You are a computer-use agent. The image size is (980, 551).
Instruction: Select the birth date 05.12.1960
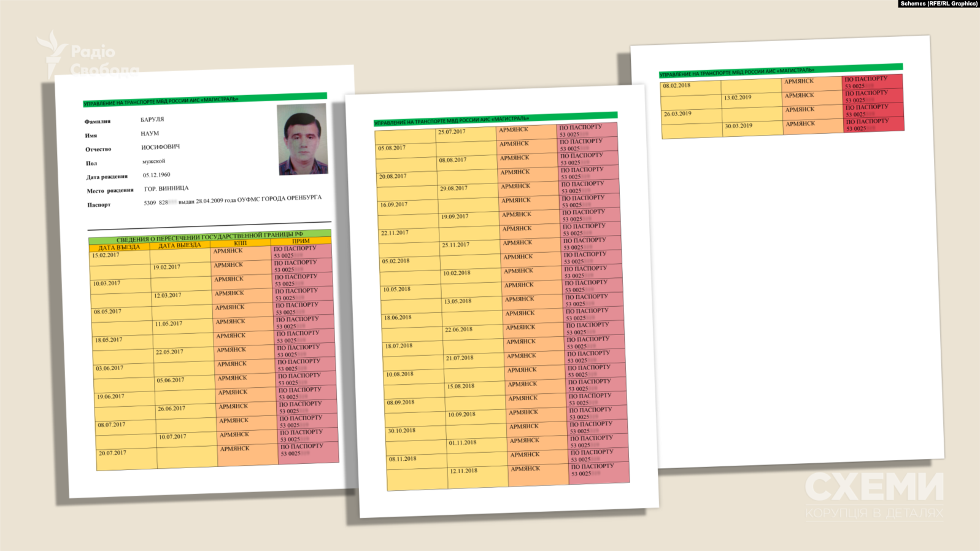(x=156, y=175)
